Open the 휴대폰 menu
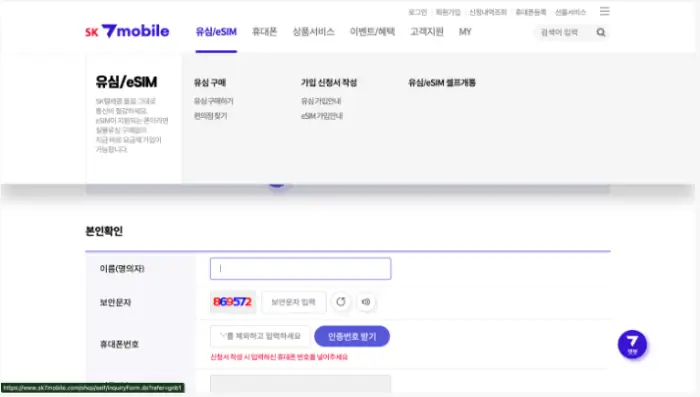 coord(265,32)
